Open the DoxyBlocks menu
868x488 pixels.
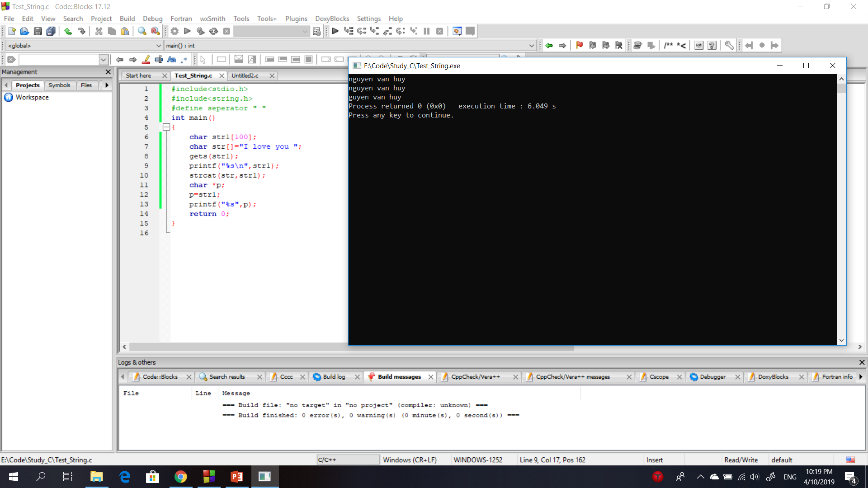[332, 19]
